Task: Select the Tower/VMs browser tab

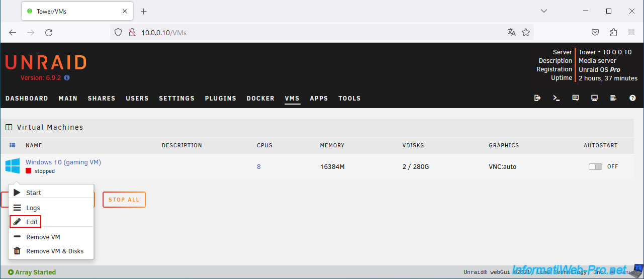Action: [x=76, y=11]
